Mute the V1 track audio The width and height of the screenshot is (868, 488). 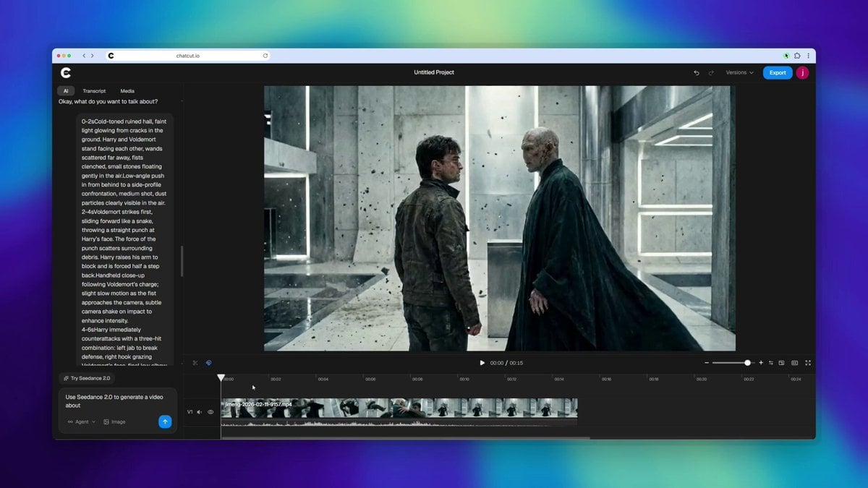200,412
